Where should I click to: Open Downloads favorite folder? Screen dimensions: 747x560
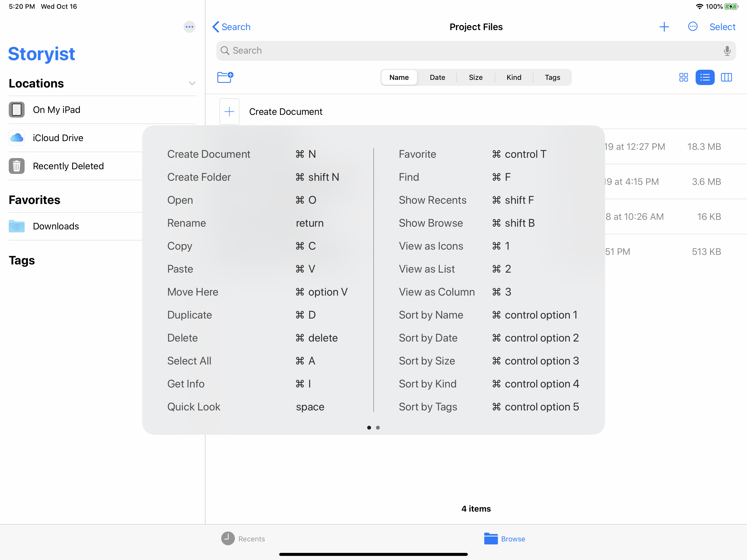[75, 226]
